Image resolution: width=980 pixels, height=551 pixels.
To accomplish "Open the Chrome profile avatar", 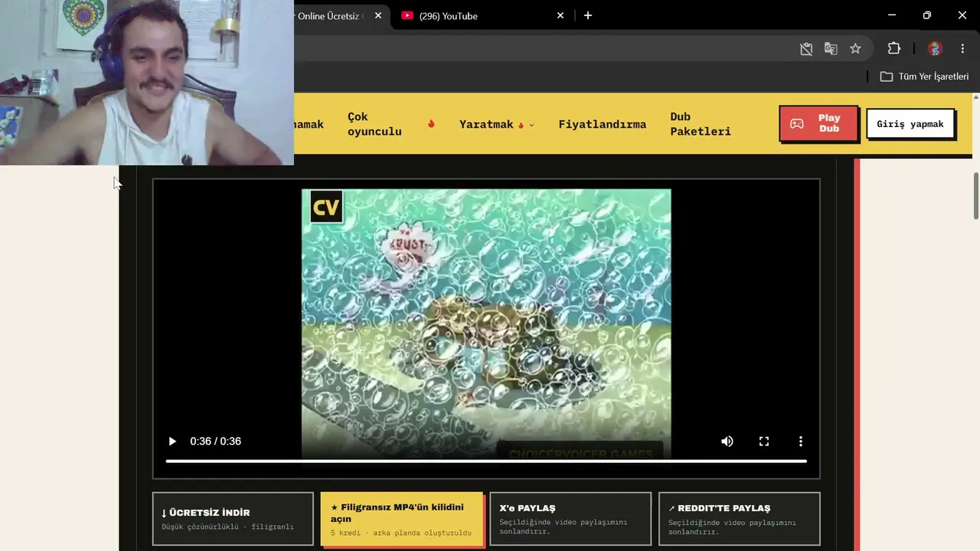I will (x=934, y=49).
